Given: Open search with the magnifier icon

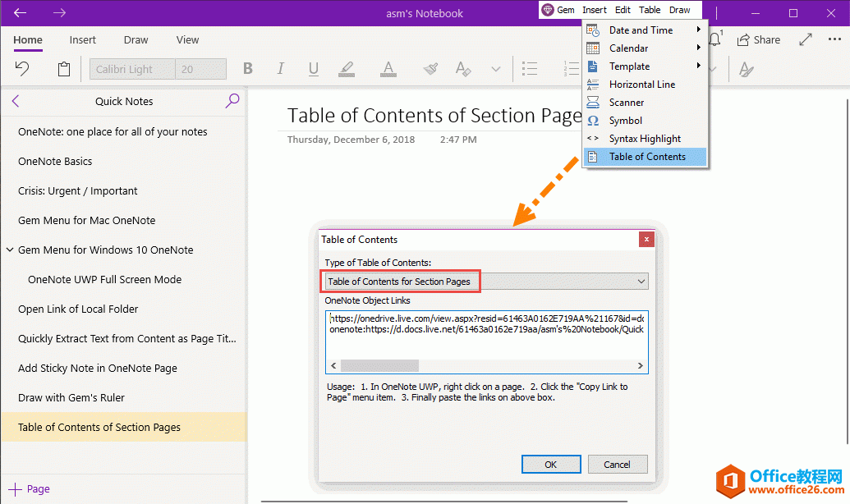Looking at the screenshot, I should 232,101.
